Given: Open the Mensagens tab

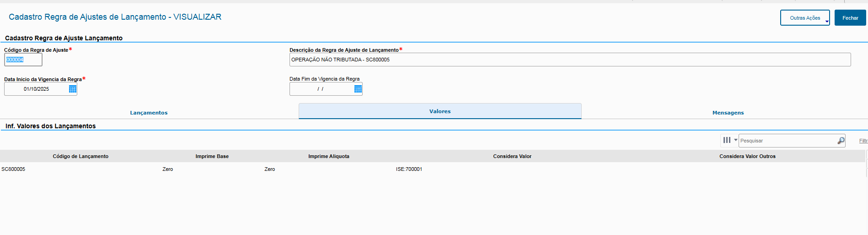Looking at the screenshot, I should coord(728,113).
